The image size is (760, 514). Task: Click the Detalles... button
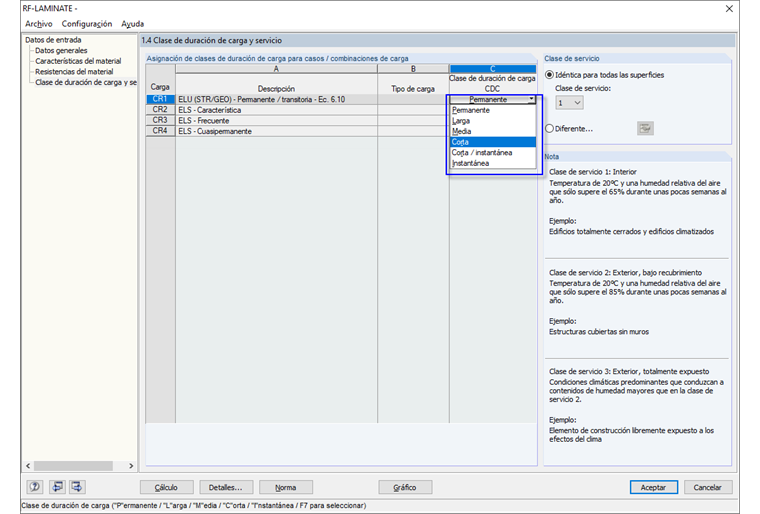226,487
